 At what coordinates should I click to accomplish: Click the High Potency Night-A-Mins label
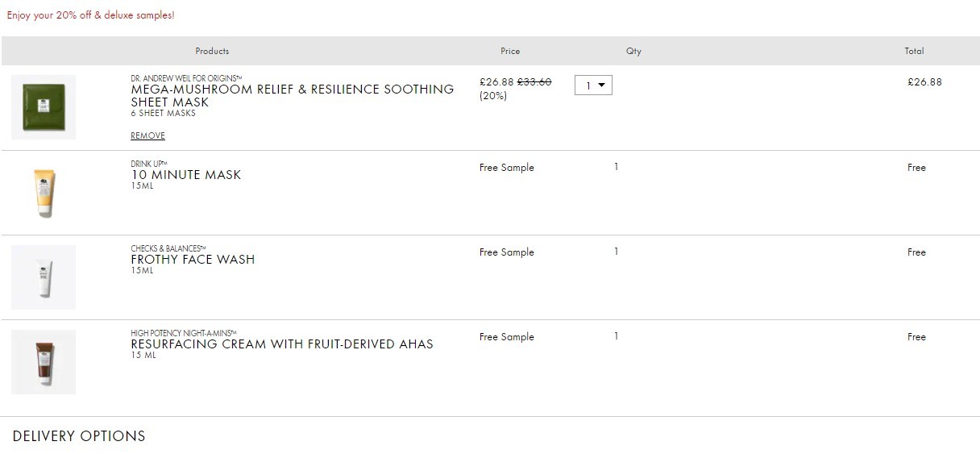(184, 333)
